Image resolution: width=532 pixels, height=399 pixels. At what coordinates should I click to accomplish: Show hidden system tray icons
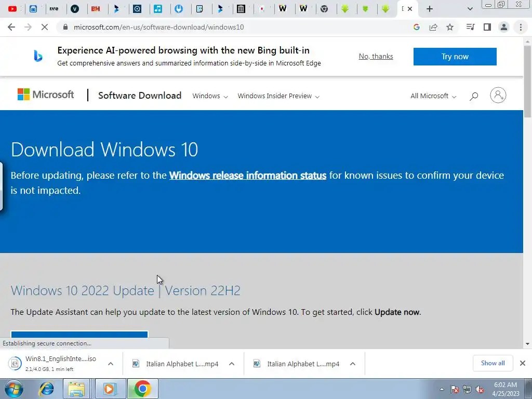tap(442, 389)
